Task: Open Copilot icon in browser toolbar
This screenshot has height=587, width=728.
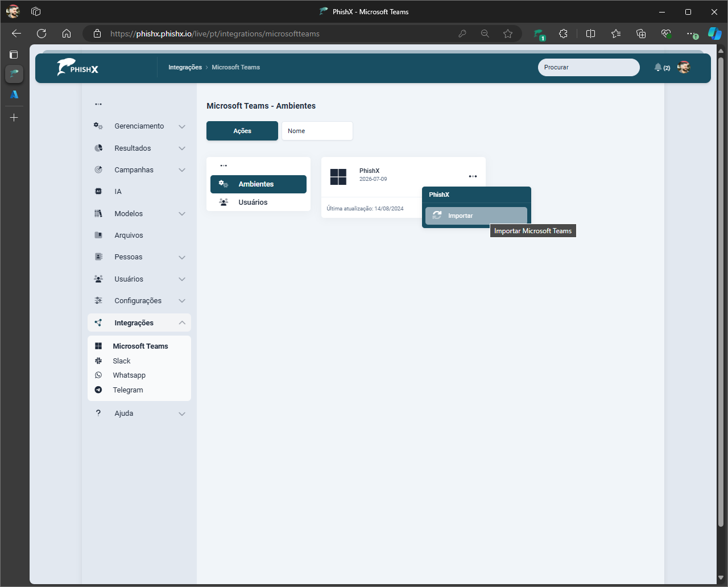Action: click(714, 34)
